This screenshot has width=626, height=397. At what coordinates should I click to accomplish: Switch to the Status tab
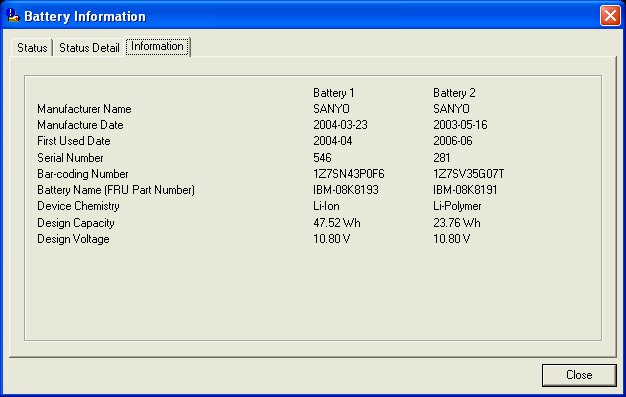tap(32, 48)
